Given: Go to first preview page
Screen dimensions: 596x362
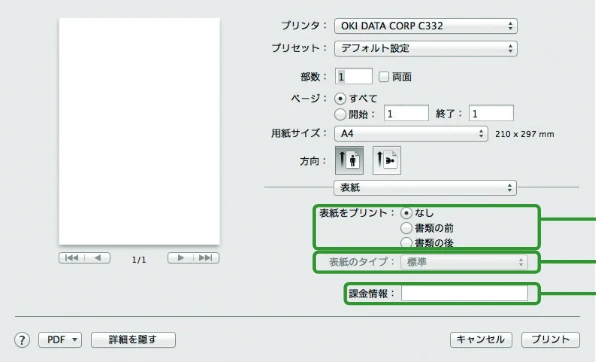Looking at the screenshot, I should [x=72, y=258].
